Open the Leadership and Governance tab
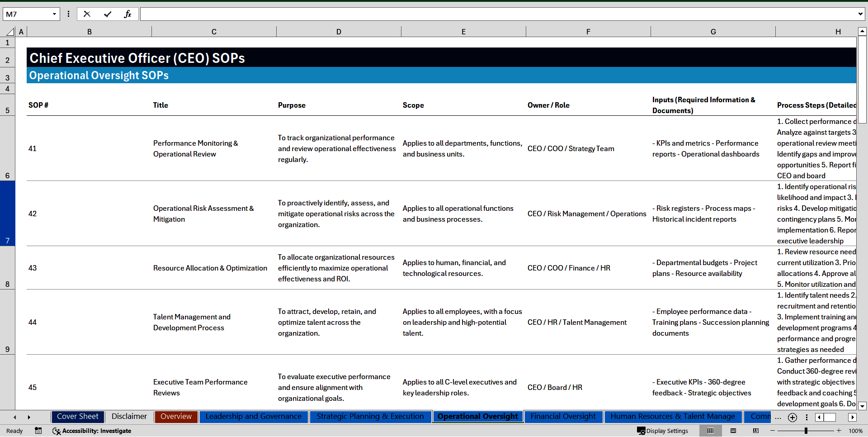868x437 pixels. point(253,417)
